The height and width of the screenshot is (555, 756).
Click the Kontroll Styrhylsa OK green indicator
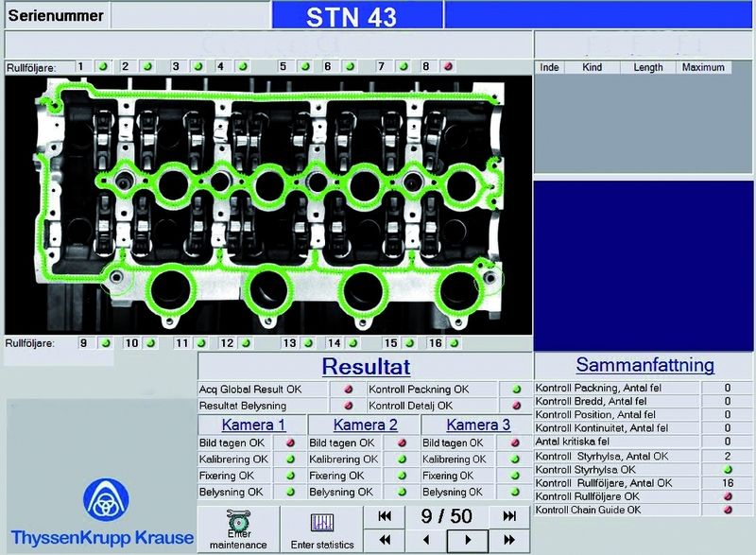728,469
